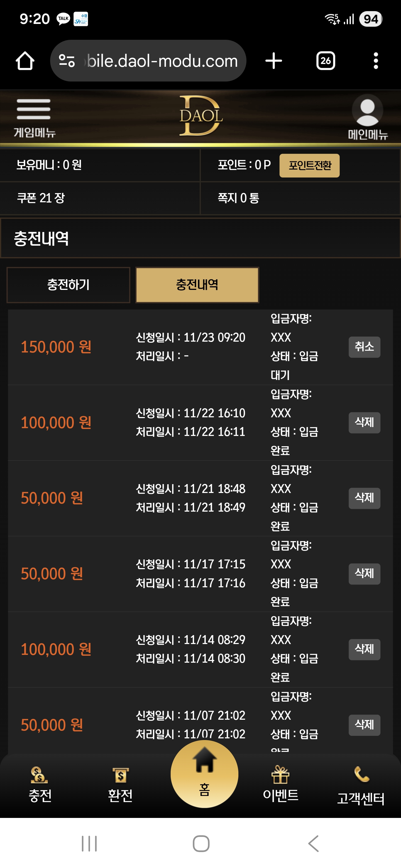Select the 충전내역 tab
401x868 pixels.
[x=197, y=285]
